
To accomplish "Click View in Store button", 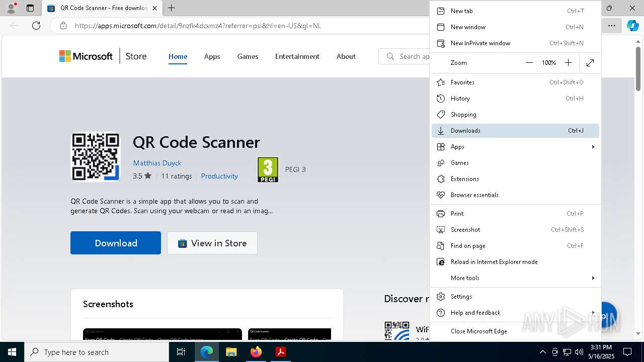I will point(212,243).
